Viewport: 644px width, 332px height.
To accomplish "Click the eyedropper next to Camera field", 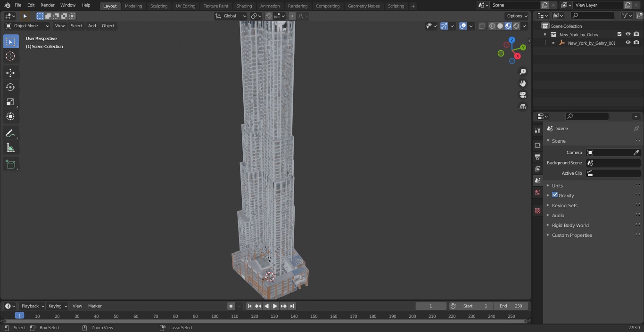I will (636, 153).
